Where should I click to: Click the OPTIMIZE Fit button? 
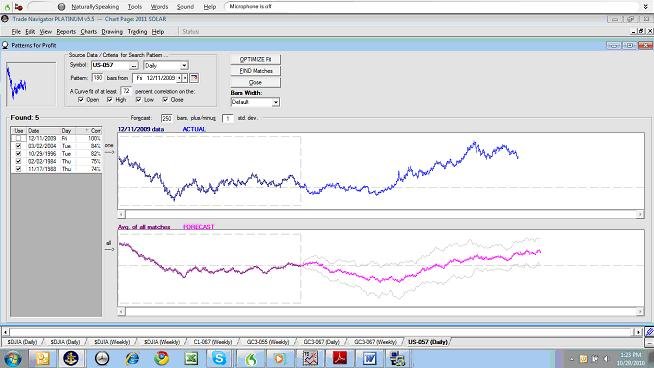pyautogui.click(x=255, y=60)
